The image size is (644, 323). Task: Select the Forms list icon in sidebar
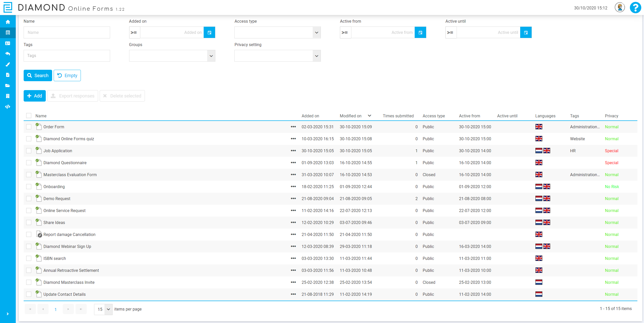click(8, 33)
